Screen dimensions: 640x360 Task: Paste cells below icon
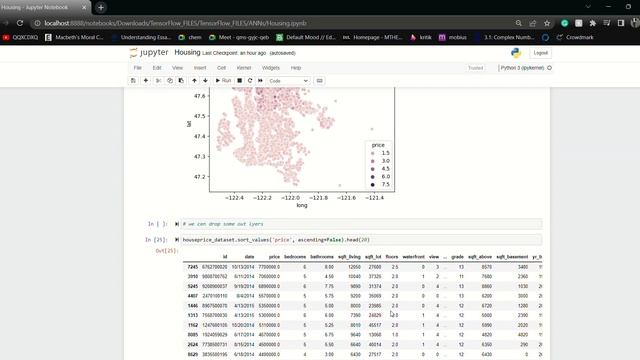pos(181,81)
